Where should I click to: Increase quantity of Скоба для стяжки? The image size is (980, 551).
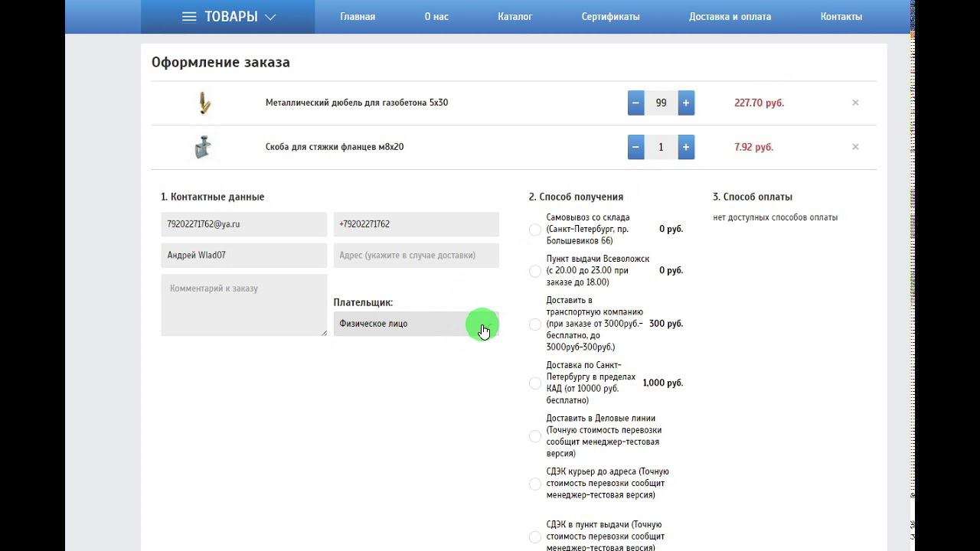(x=686, y=147)
